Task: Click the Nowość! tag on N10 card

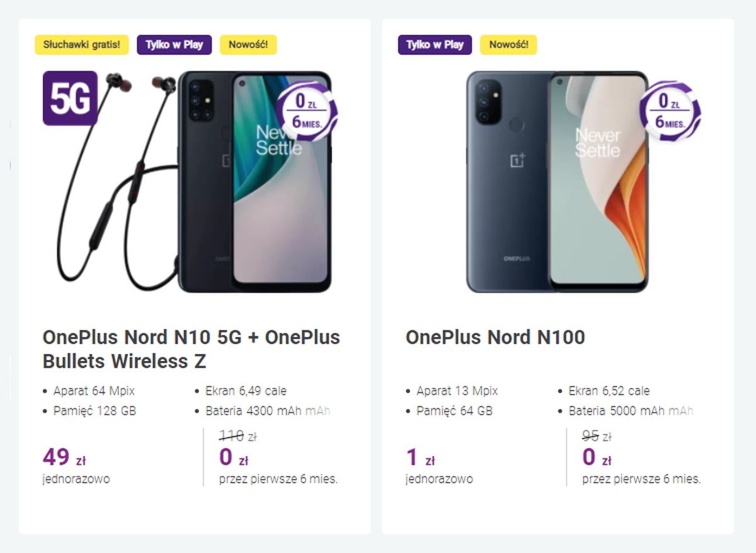Action: tap(248, 45)
